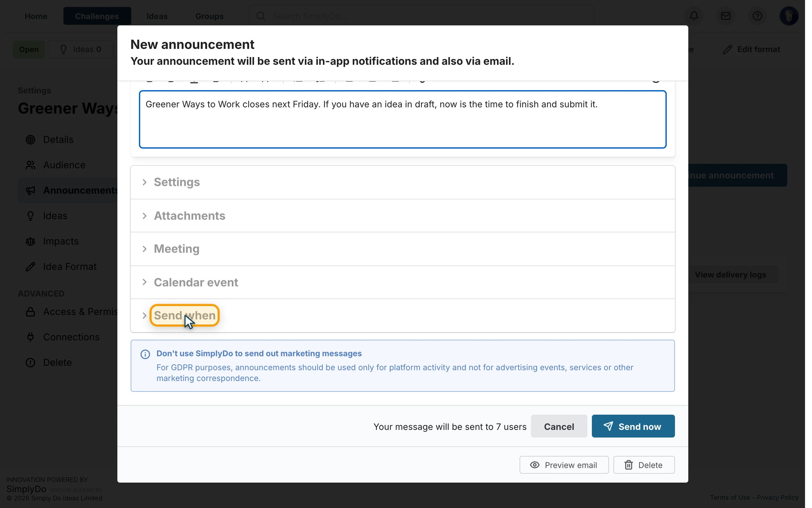Open Ideas in the settings sidebar
This screenshot has height=508, width=812.
point(55,216)
